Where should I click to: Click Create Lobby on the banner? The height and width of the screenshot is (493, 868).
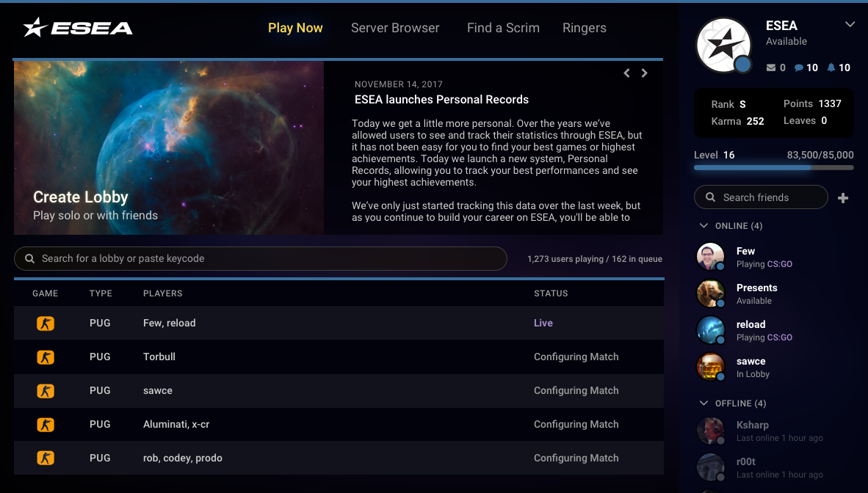pos(81,197)
